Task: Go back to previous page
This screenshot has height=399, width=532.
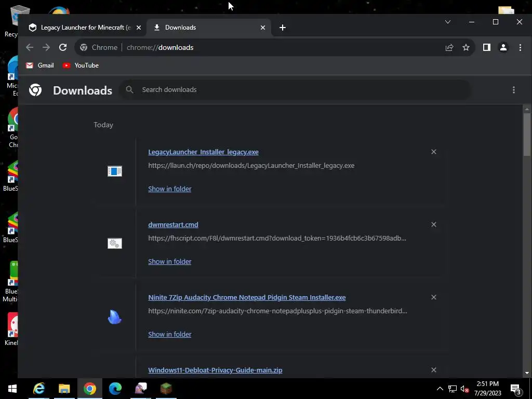Action: pyautogui.click(x=30, y=47)
